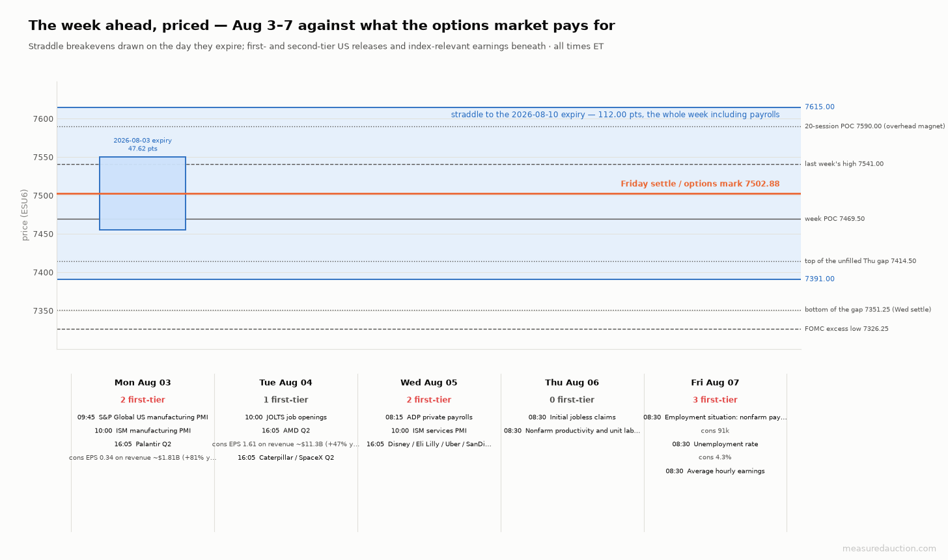948x560 pixels.
Task: Select last week's high 7541.00 label
Action: (x=844, y=164)
